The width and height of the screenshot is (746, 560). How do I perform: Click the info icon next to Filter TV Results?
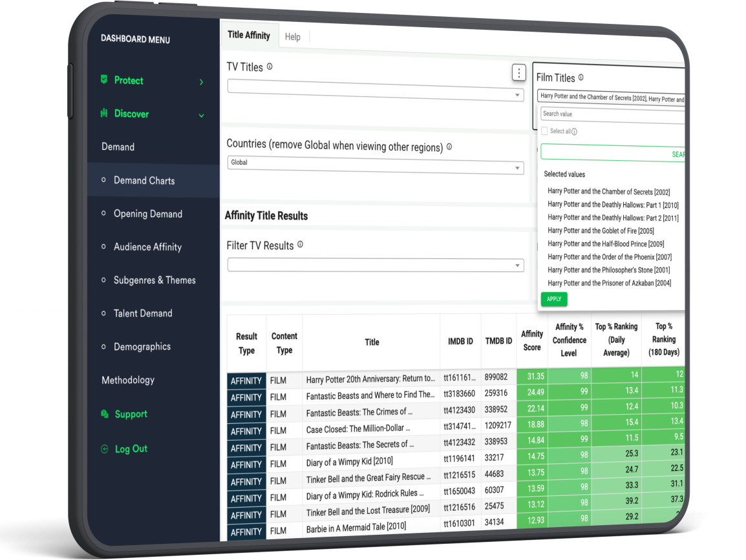tap(299, 245)
